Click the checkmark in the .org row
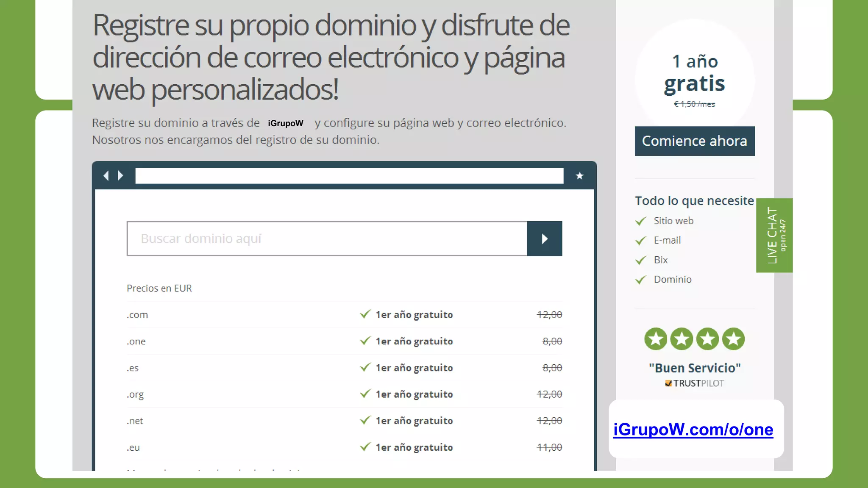Viewport: 868px width, 488px height. [x=365, y=394]
